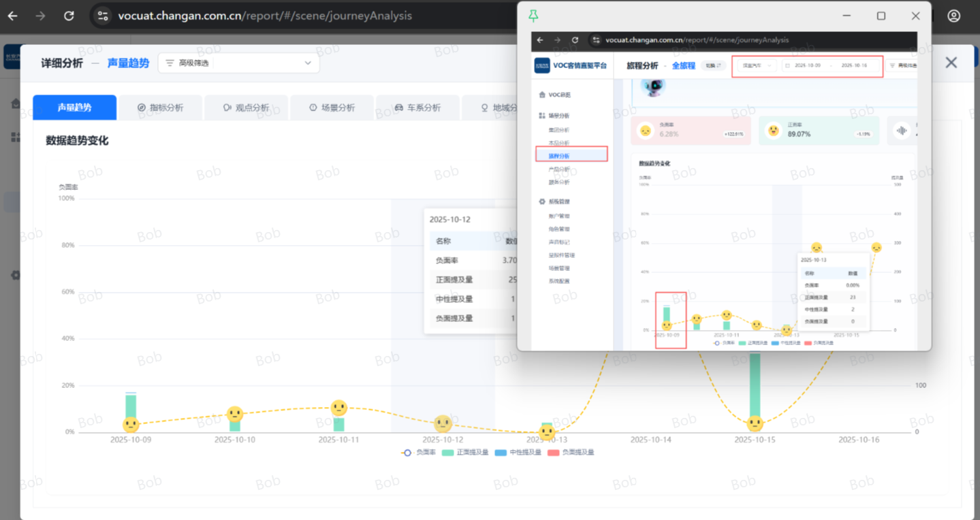Image resolution: width=980 pixels, height=520 pixels.
Task: Open site information icon in address bar
Action: pos(102,16)
